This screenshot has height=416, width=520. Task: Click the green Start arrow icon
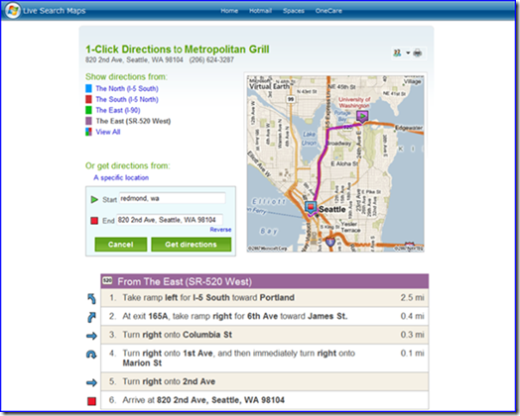[94, 199]
